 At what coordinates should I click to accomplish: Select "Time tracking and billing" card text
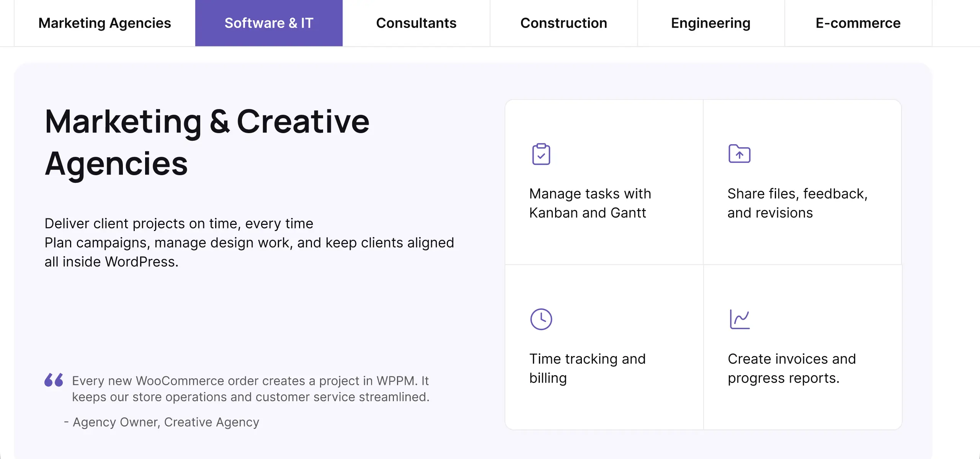pos(587,368)
